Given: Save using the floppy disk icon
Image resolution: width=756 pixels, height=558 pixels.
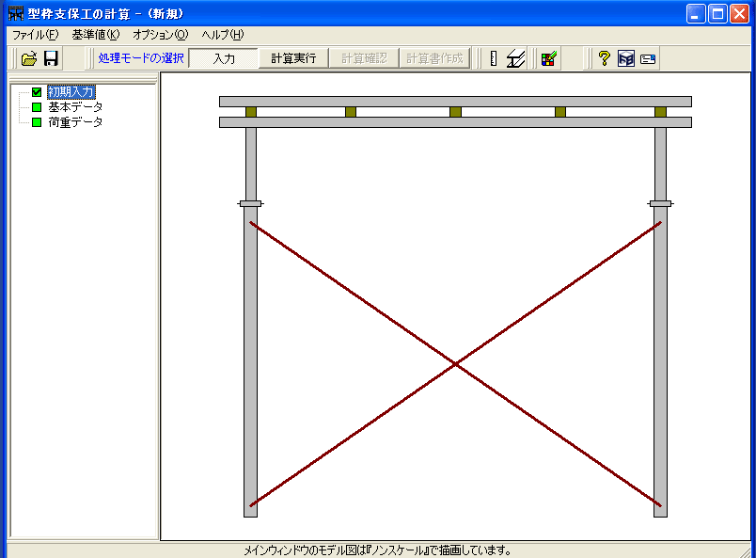Looking at the screenshot, I should pos(51,58).
